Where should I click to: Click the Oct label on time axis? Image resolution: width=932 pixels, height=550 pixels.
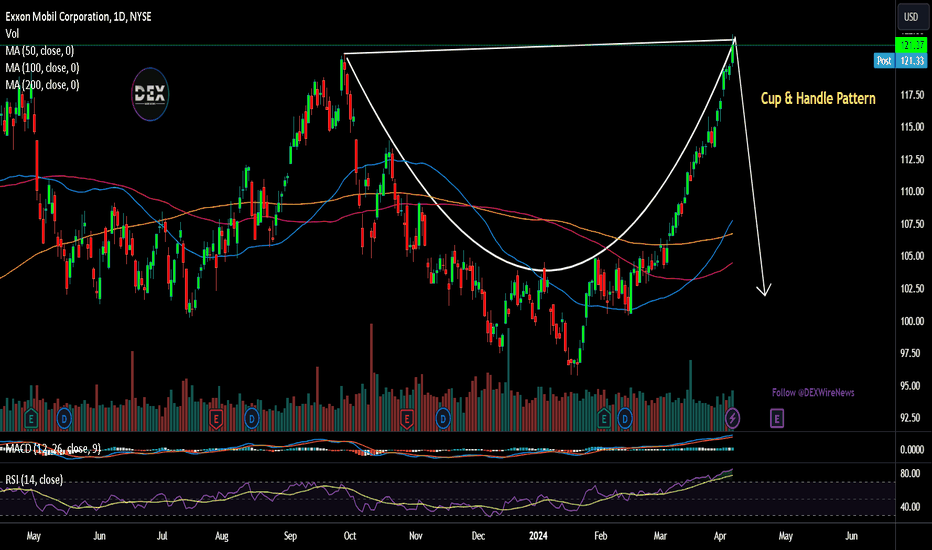[350, 536]
